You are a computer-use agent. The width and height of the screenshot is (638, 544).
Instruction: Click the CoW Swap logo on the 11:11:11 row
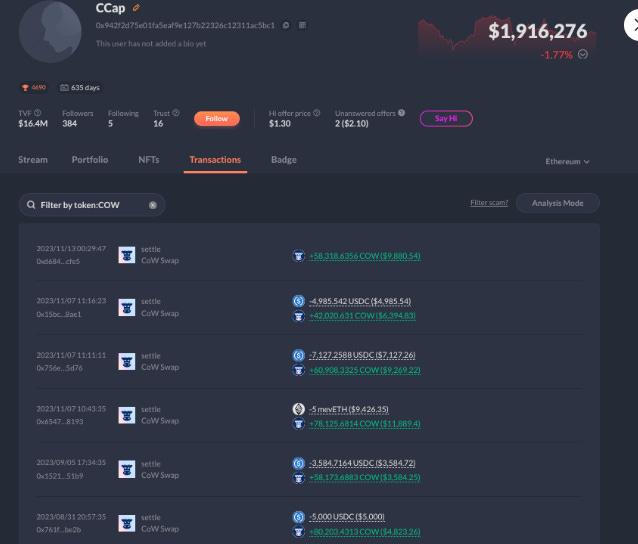(x=127, y=361)
